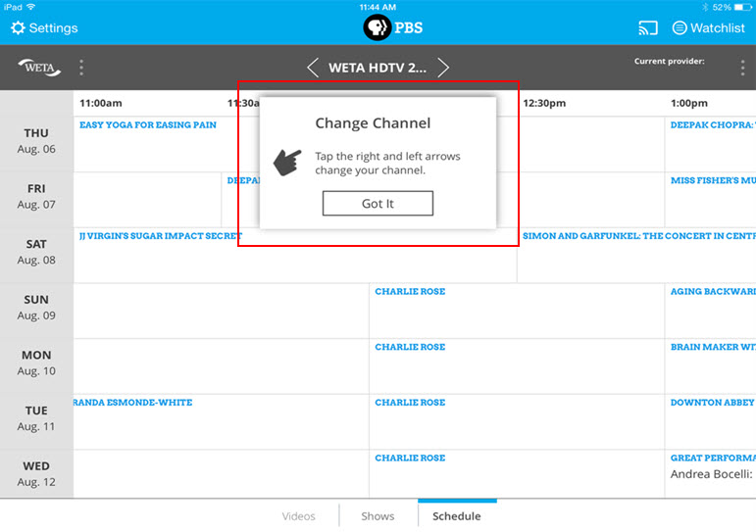Open Easy Yoga for Easing Pain listing
The height and width of the screenshot is (532, 756).
148,124
